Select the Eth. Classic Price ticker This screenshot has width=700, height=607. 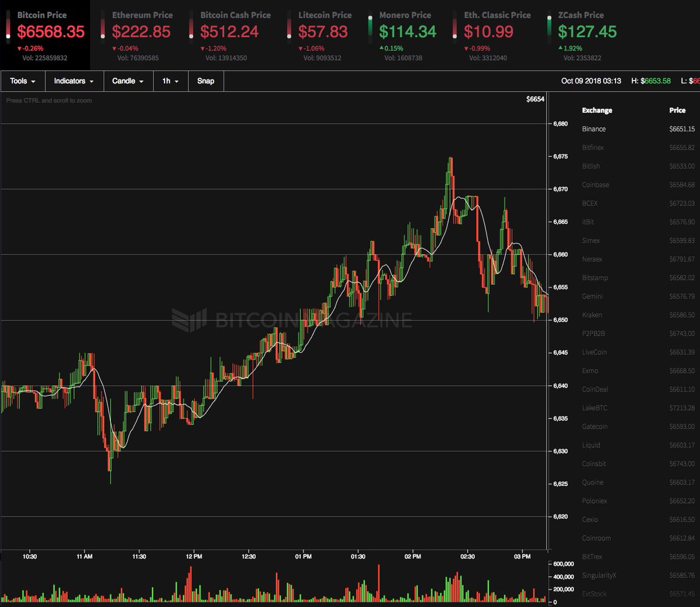(492, 35)
